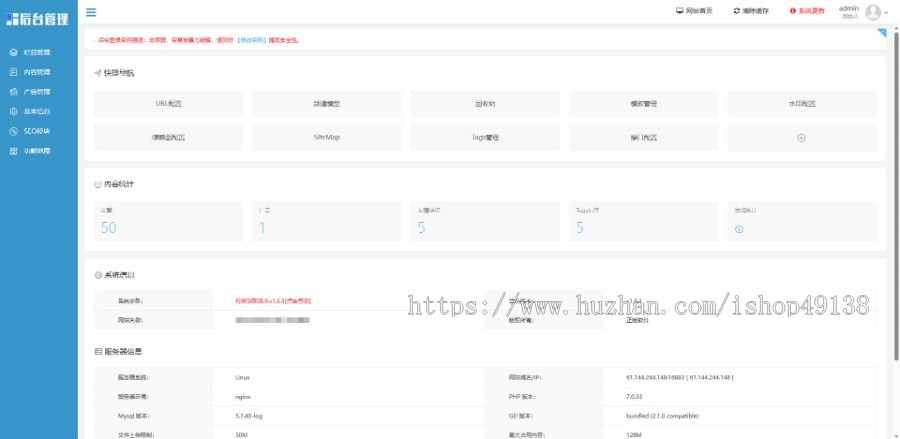The width and height of the screenshot is (900, 439).
Task: Click the refresh icon beside 清除缓存
Action: point(736,11)
